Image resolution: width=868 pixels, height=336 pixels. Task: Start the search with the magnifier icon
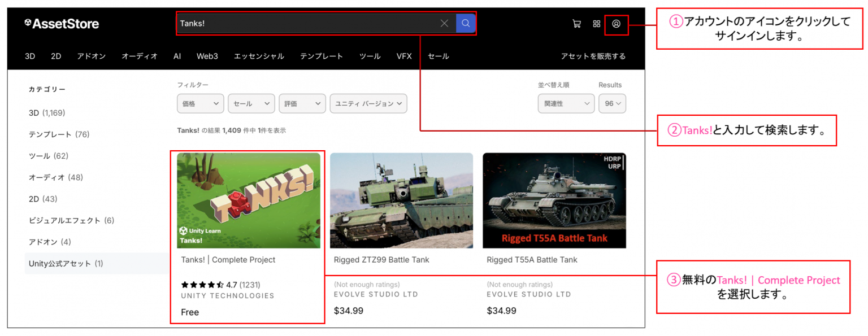pyautogui.click(x=465, y=23)
